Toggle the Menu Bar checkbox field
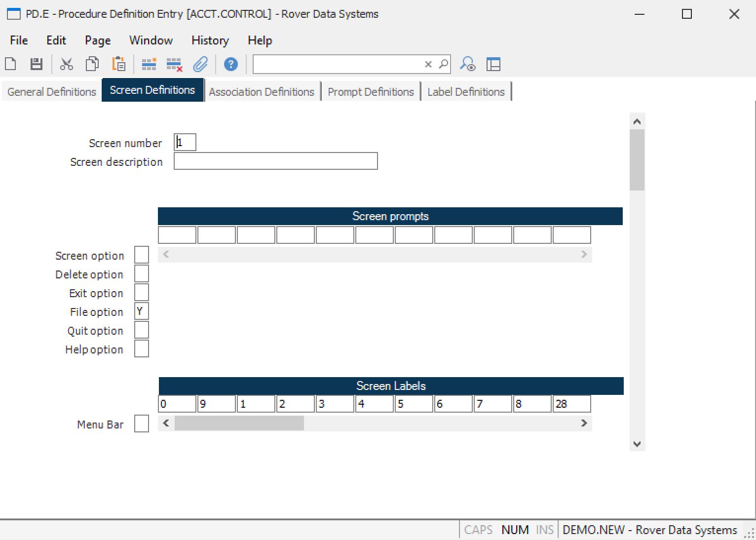The image size is (756, 540). [x=142, y=424]
